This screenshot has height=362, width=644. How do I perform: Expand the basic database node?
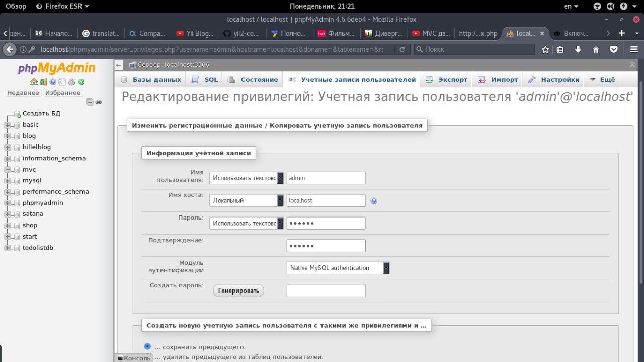(x=8, y=125)
